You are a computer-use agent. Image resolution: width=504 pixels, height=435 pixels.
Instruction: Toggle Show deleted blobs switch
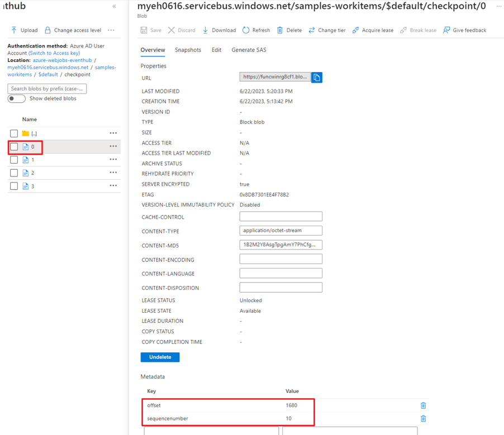click(16, 99)
